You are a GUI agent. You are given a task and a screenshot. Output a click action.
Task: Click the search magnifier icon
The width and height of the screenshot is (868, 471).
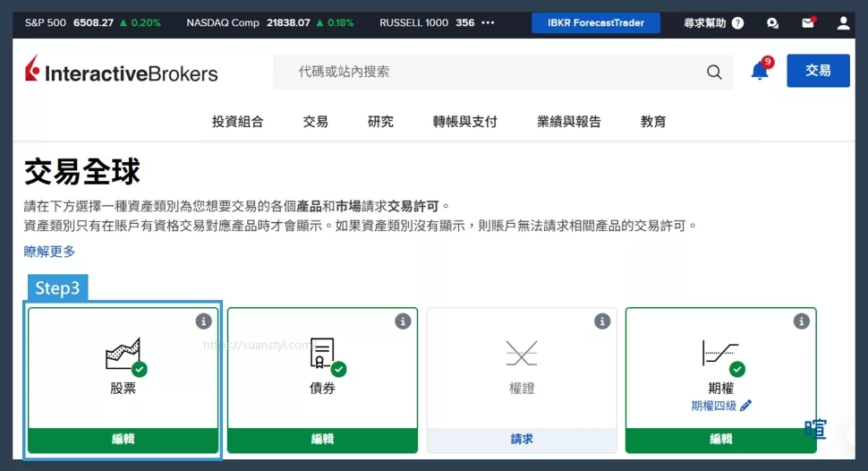point(714,73)
